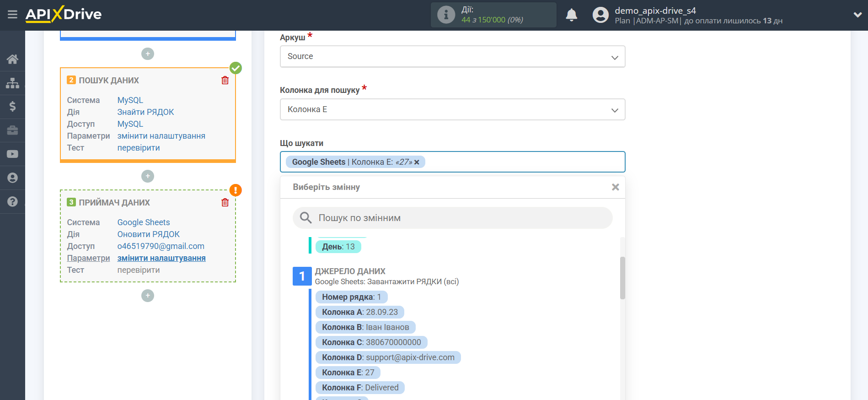
Task: Select variable Колонка F: Delivered
Action: (360, 388)
